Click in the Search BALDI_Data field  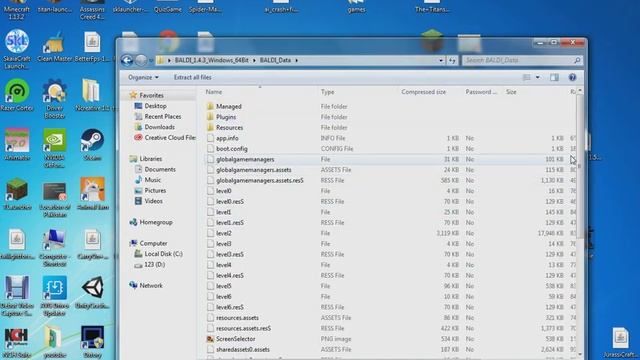[x=522, y=60]
